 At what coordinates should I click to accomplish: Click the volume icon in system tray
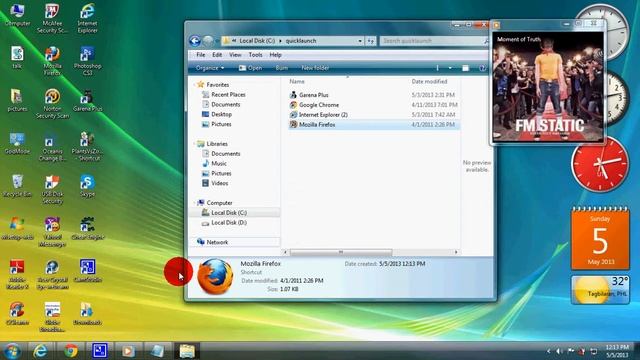coord(560,351)
